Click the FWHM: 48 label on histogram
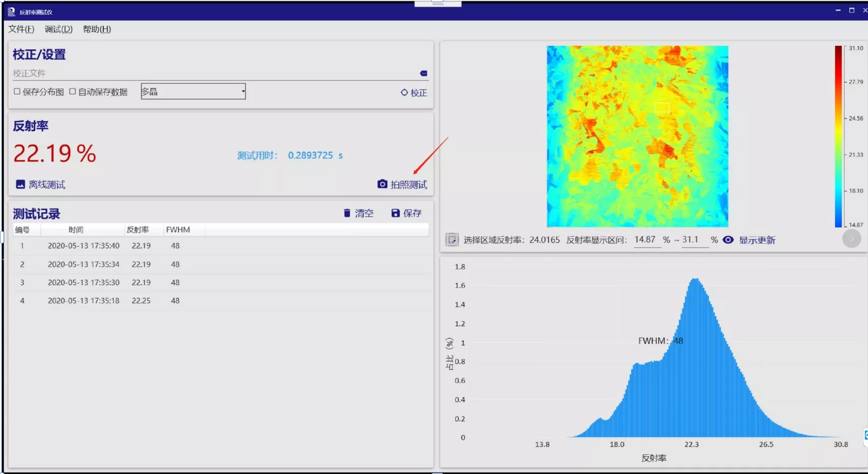Viewport: 868px width, 474px height. coord(660,341)
